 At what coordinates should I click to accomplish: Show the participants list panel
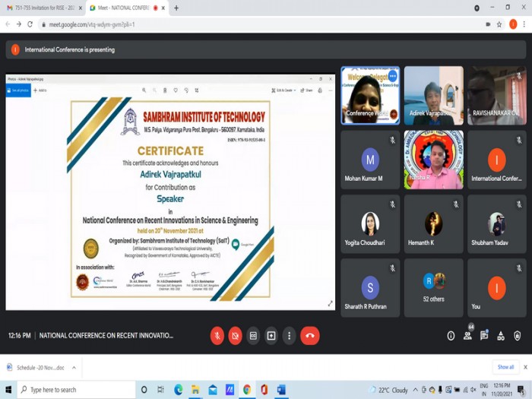point(467,336)
